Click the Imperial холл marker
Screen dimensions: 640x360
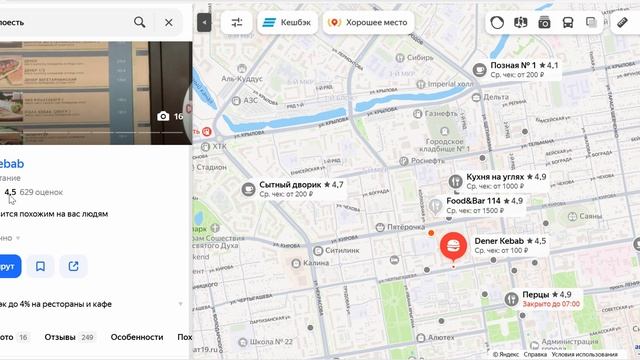coord(421,84)
